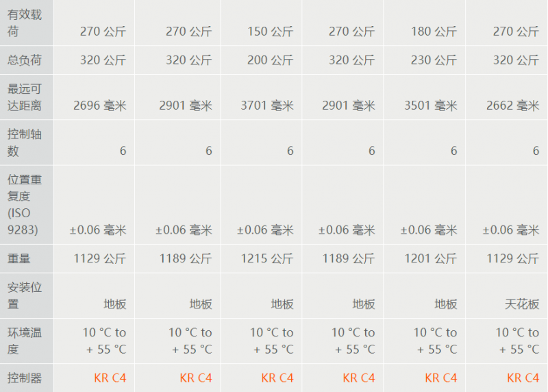Select the 控制器 row header
The height and width of the screenshot is (392, 548).
click(x=27, y=378)
